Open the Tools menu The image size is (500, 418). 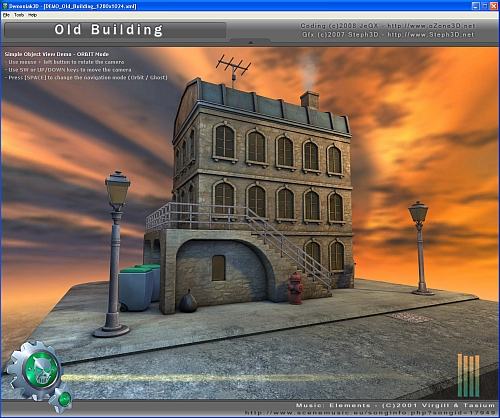pos(19,15)
